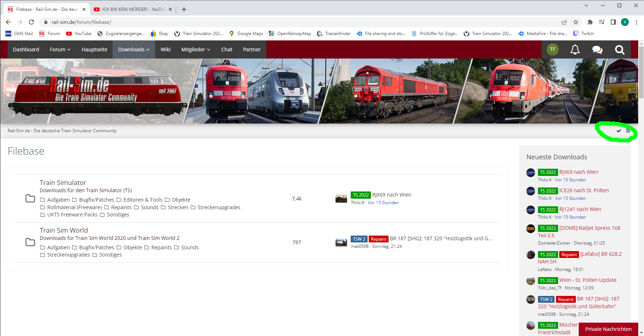Open the notifications bell icon
This screenshot has height=336, width=644.
point(575,49)
